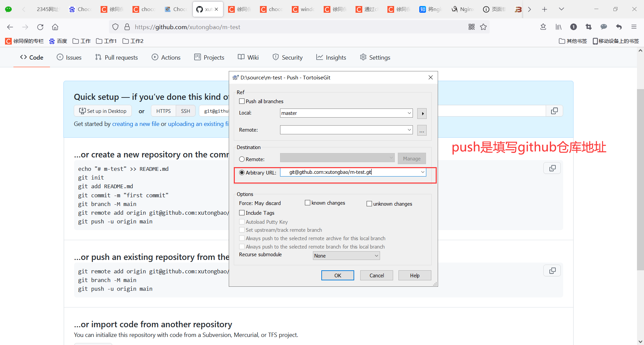Image resolution: width=644 pixels, height=345 pixels.
Task: Open the Pull requests tab
Action: point(116,58)
